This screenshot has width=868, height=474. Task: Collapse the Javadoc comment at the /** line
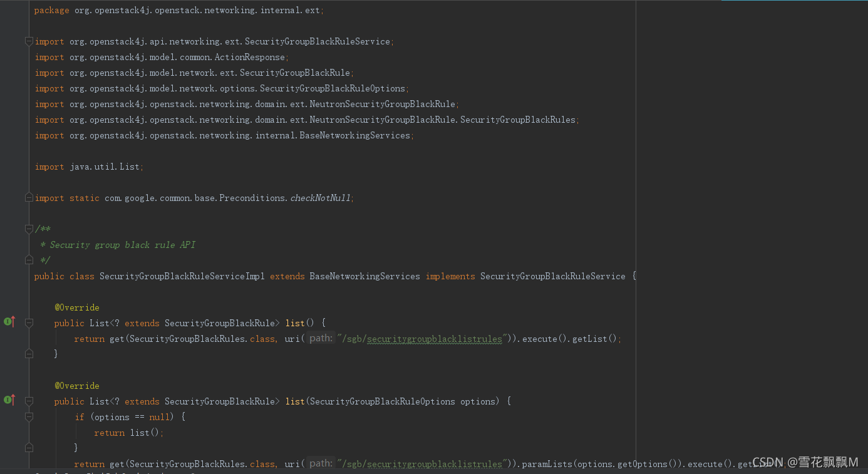point(29,229)
